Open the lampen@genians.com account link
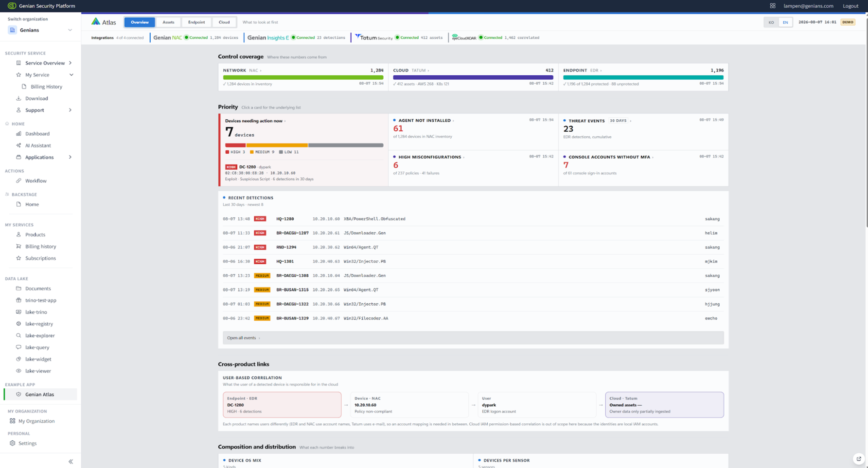 [x=808, y=6]
